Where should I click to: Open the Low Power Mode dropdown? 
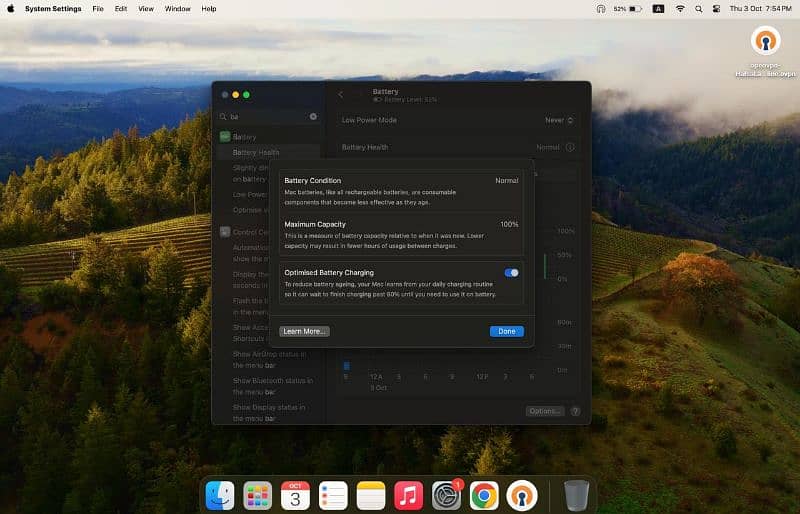(560, 120)
